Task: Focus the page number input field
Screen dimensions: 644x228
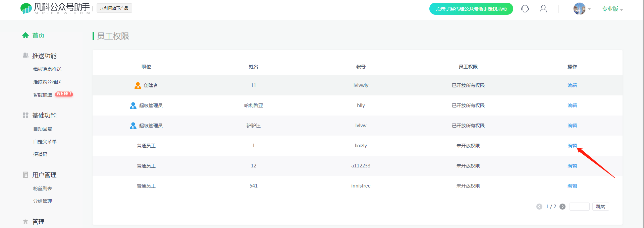Action: (579, 207)
